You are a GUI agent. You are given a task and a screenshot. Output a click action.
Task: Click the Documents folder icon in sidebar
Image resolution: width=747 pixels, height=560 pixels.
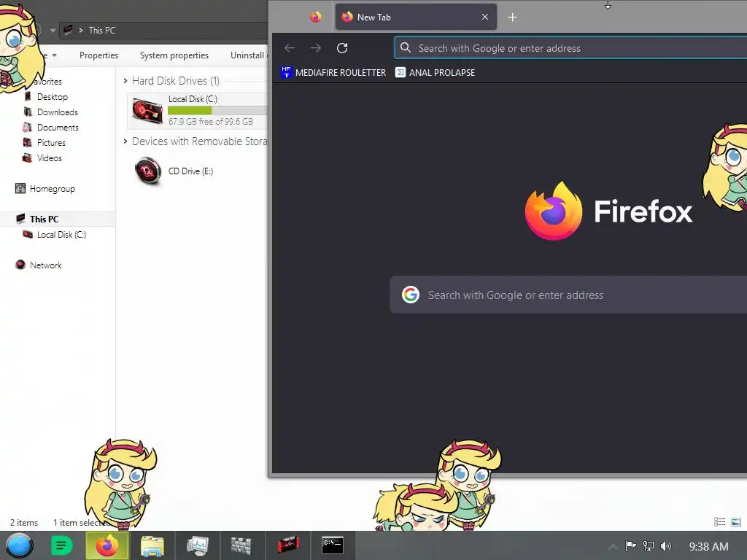27,127
